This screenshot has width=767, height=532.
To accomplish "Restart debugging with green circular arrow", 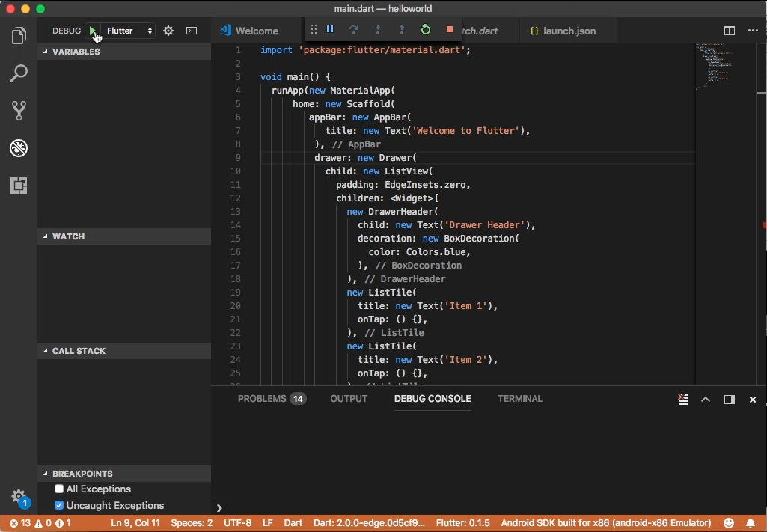I will 426,29.
